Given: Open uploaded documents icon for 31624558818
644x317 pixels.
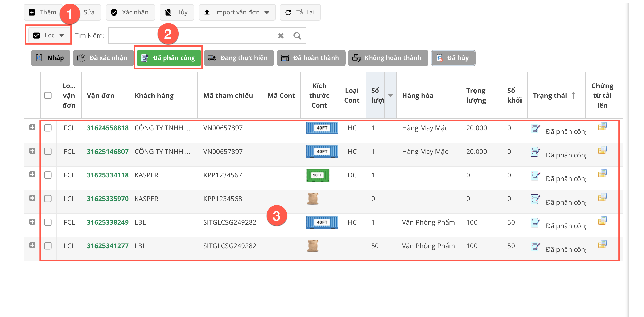Looking at the screenshot, I should pos(602,126).
